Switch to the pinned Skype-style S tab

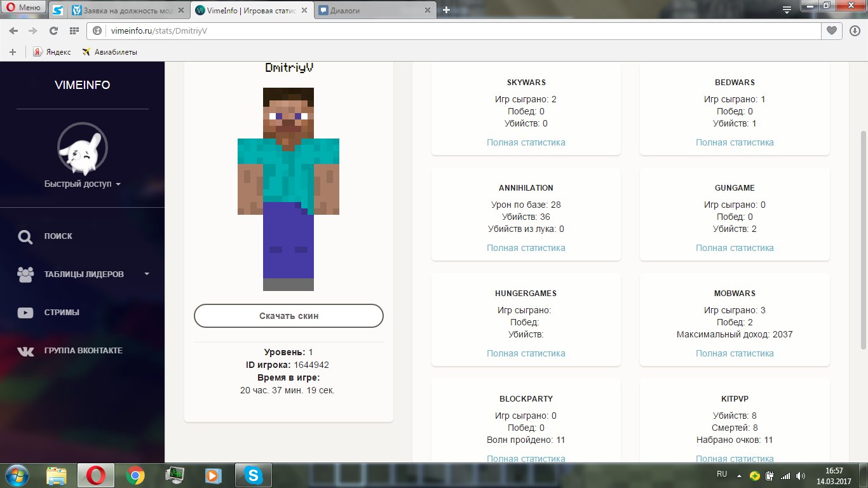[x=58, y=10]
